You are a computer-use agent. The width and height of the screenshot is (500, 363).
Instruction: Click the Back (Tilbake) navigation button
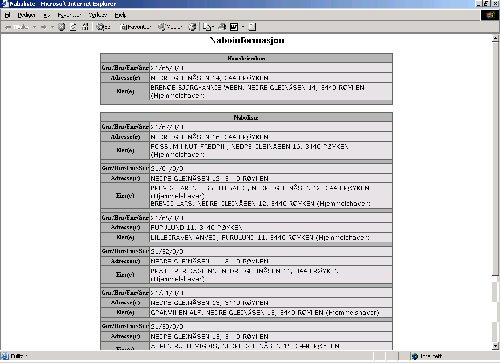[x=17, y=27]
